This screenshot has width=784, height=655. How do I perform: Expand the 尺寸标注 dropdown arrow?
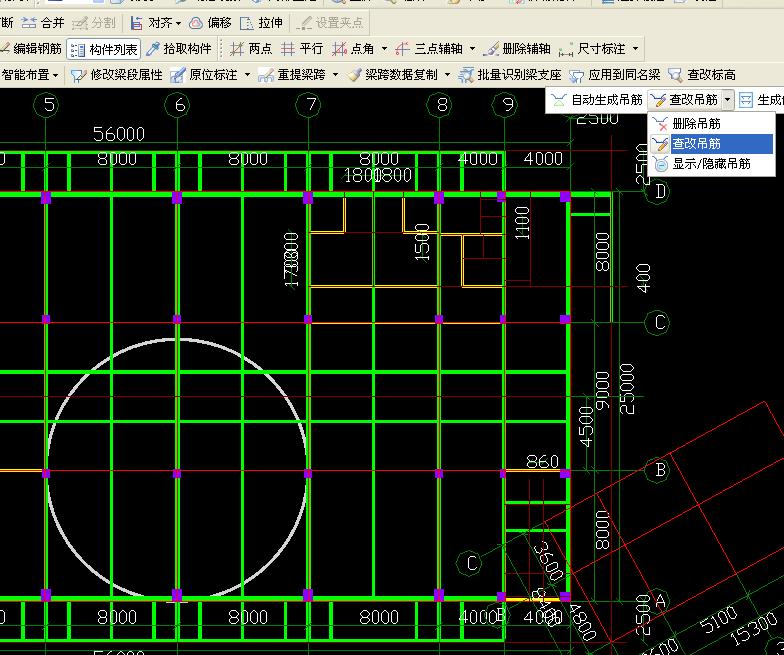635,49
